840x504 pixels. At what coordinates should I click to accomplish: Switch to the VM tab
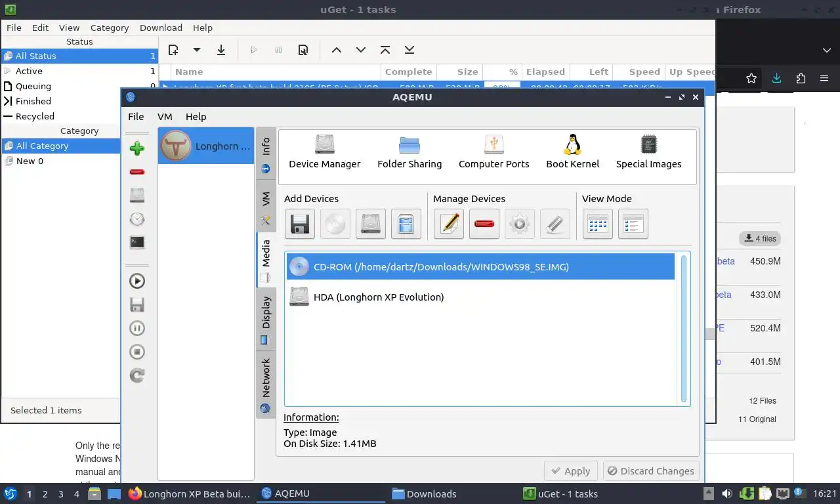point(266,207)
